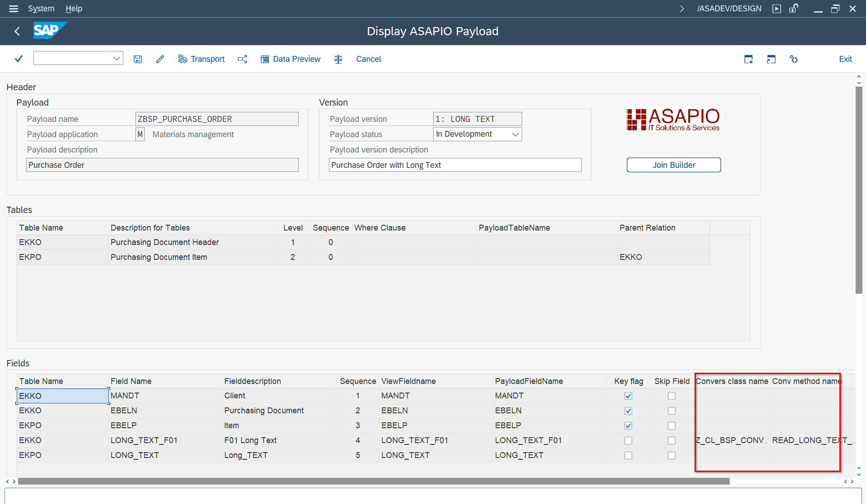The width and height of the screenshot is (866, 504).
Task: Click the Transport truck icon
Action: [182, 59]
